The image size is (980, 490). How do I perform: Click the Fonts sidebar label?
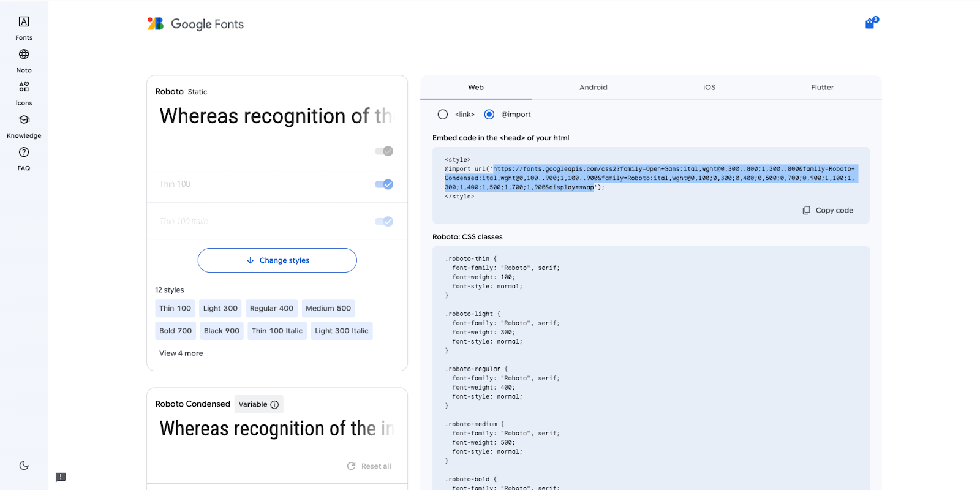[x=24, y=38]
